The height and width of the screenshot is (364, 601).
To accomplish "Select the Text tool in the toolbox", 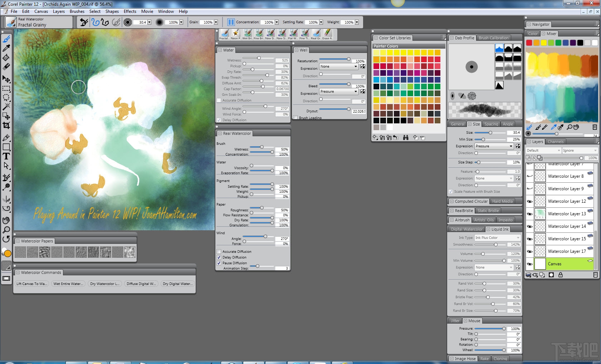I will [x=6, y=156].
